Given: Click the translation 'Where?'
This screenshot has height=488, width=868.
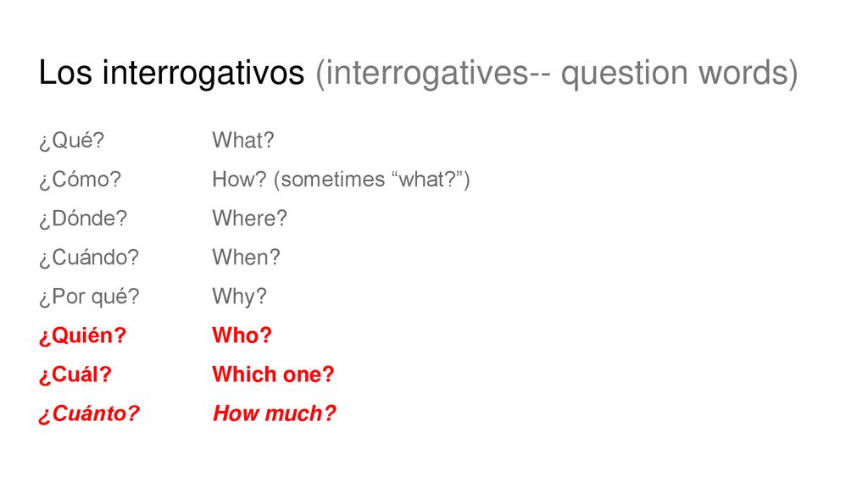Looking at the screenshot, I should (x=250, y=218).
